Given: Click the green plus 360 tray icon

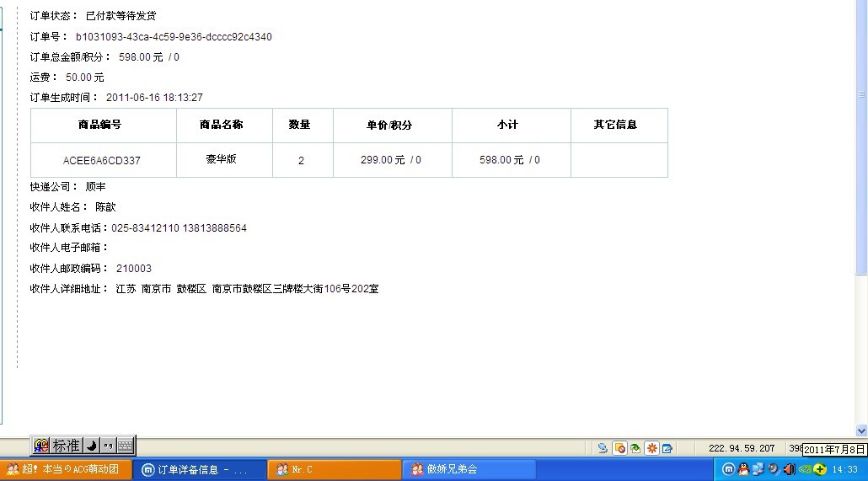Looking at the screenshot, I should click(x=820, y=469).
